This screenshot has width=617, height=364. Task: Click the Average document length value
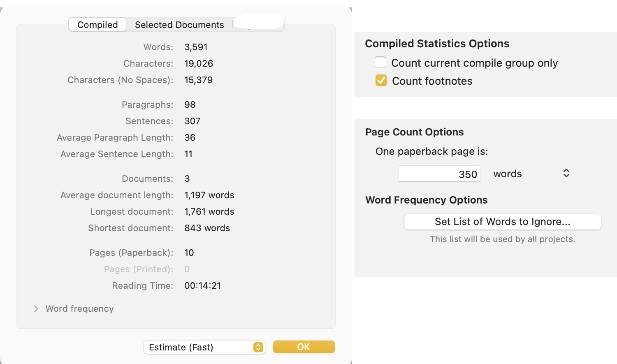209,195
